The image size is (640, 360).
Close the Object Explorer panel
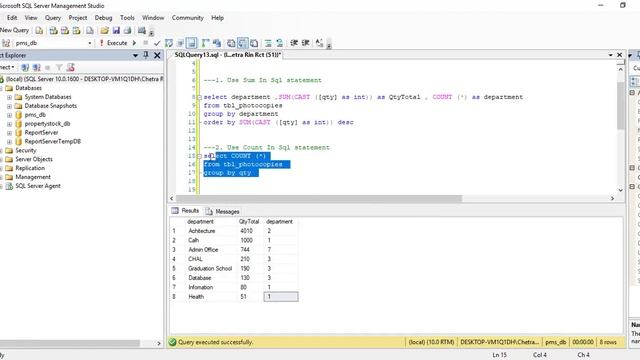click(157, 55)
